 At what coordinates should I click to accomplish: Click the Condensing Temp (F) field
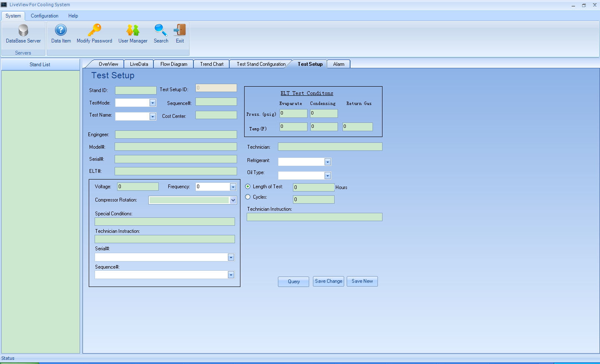[x=324, y=127]
